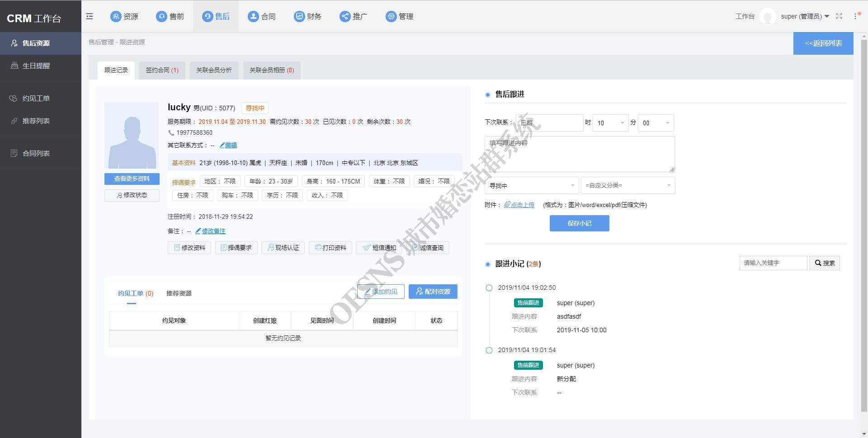The image size is (868, 438).
Task: Click the 修改资料 button
Action: (x=189, y=248)
